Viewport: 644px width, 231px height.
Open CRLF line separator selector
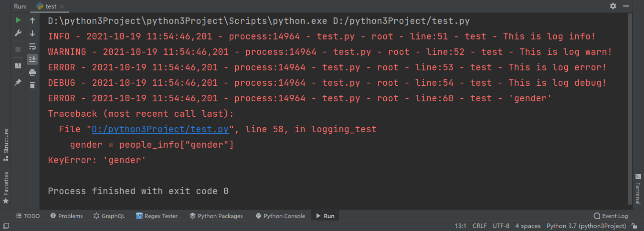[480, 226]
